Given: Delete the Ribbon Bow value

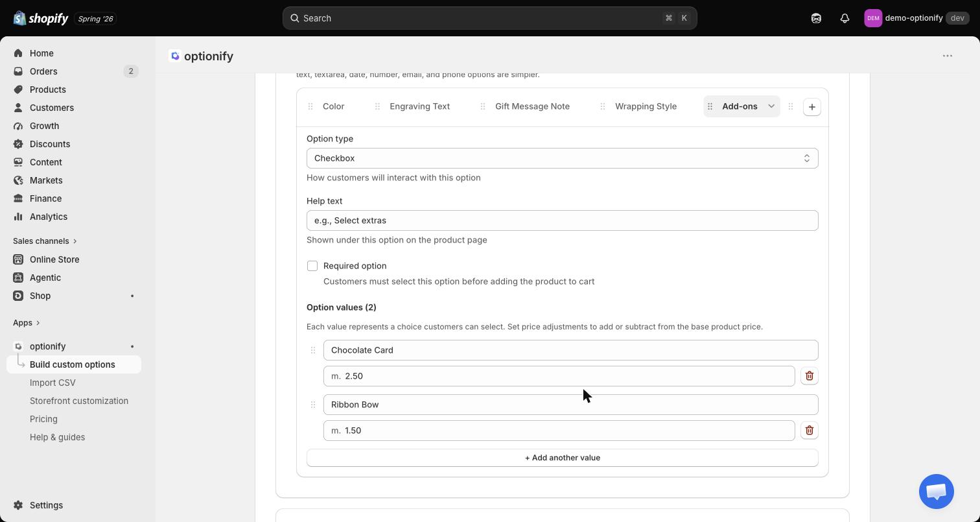Looking at the screenshot, I should tap(810, 431).
